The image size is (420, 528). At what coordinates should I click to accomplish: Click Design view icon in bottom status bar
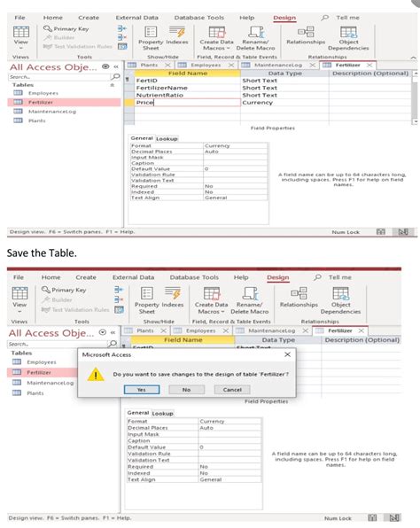click(x=394, y=517)
